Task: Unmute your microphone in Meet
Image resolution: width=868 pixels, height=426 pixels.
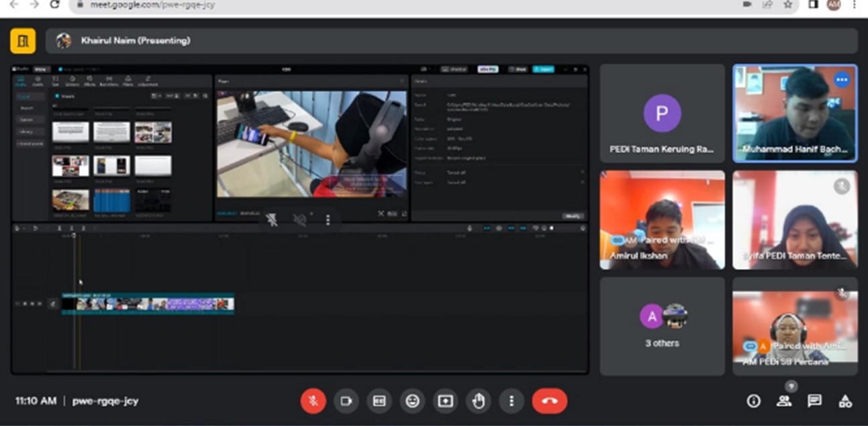Action: [x=313, y=401]
